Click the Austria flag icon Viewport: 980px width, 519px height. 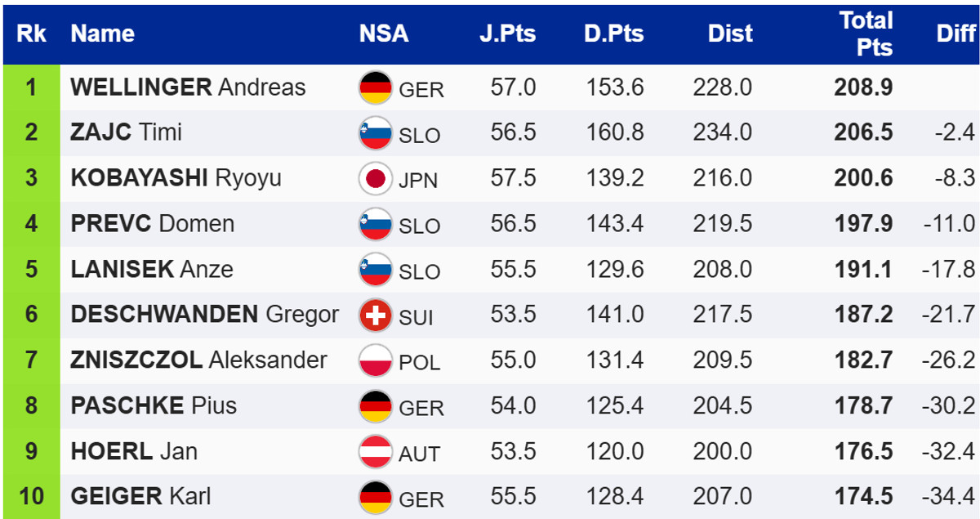tap(376, 452)
